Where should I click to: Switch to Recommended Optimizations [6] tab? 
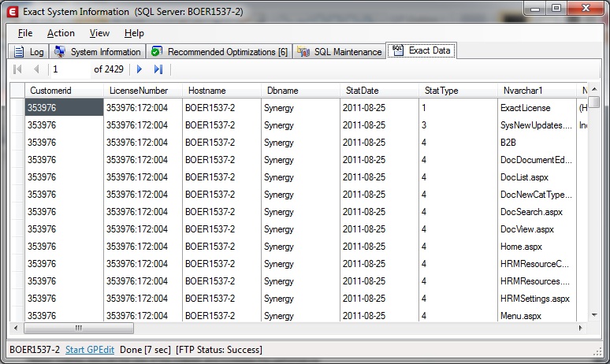219,52
